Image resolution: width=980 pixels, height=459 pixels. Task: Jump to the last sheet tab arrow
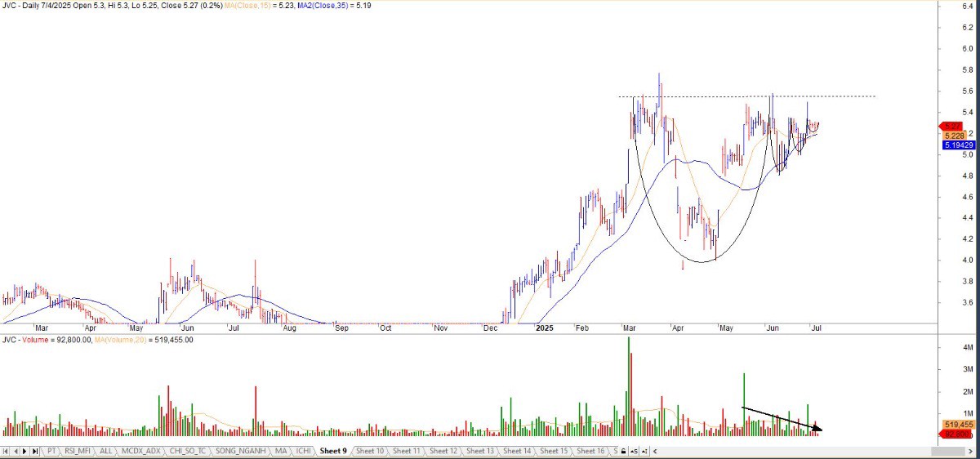click(35, 451)
